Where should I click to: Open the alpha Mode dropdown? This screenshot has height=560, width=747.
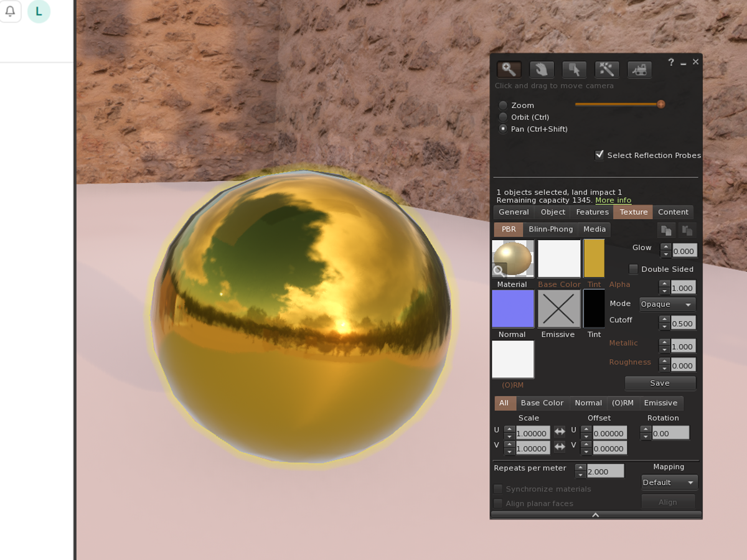coord(667,304)
